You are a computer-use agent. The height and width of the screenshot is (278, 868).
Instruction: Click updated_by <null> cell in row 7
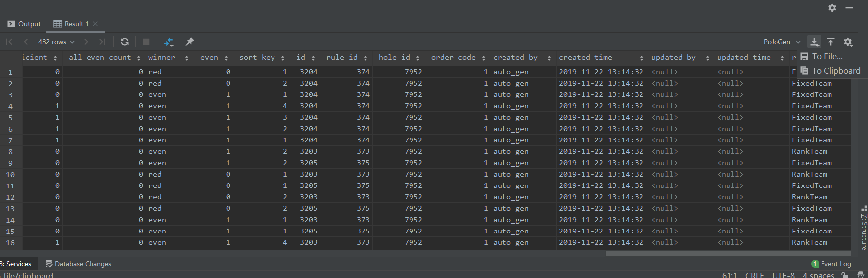click(682, 140)
